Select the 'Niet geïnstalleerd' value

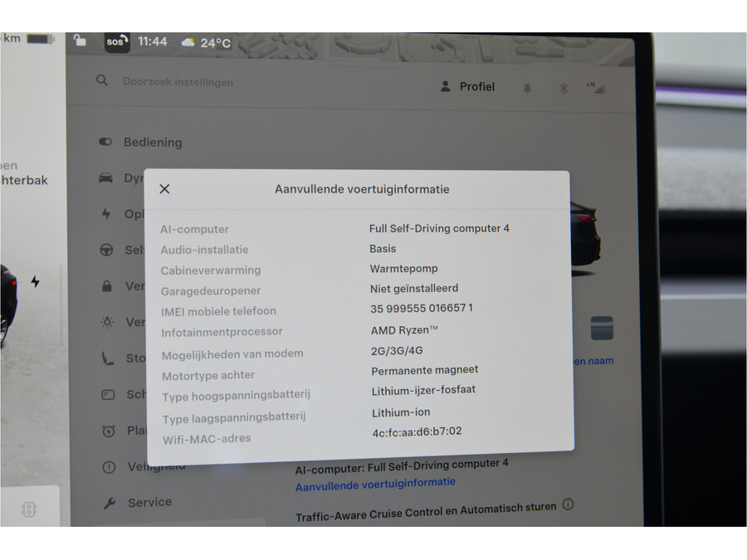click(x=414, y=289)
